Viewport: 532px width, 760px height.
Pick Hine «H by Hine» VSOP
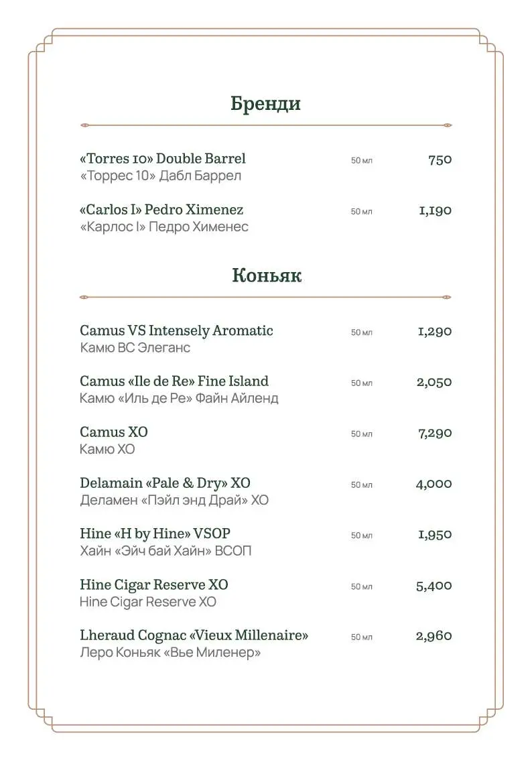tap(155, 533)
